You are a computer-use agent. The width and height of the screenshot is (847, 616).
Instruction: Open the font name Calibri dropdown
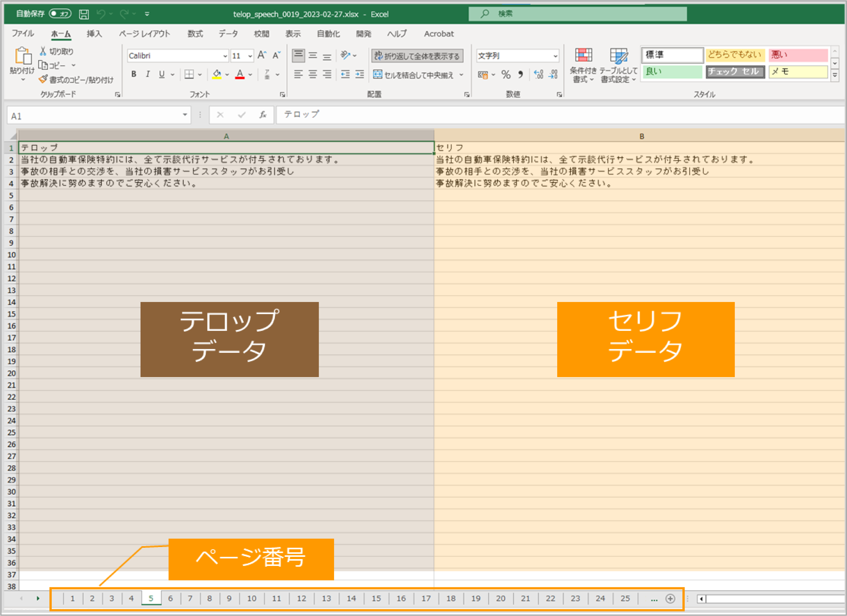point(225,56)
